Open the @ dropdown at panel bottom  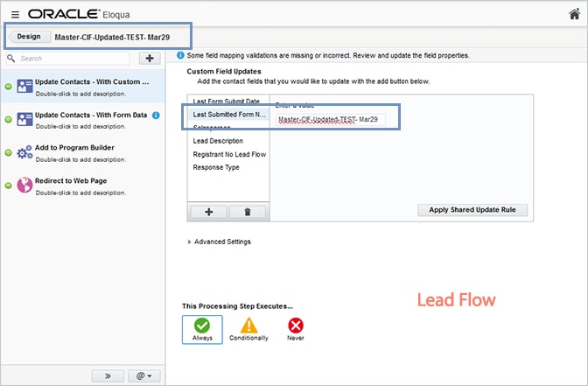click(141, 375)
